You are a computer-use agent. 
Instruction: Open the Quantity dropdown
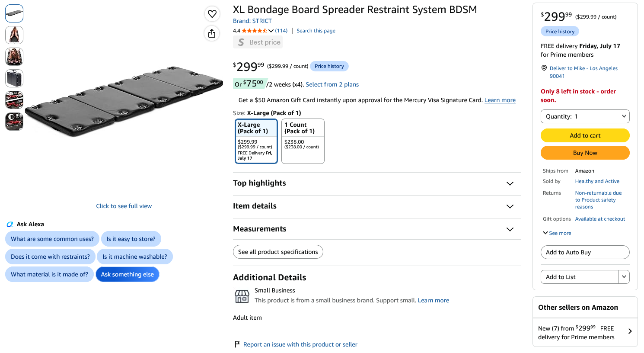tap(585, 116)
